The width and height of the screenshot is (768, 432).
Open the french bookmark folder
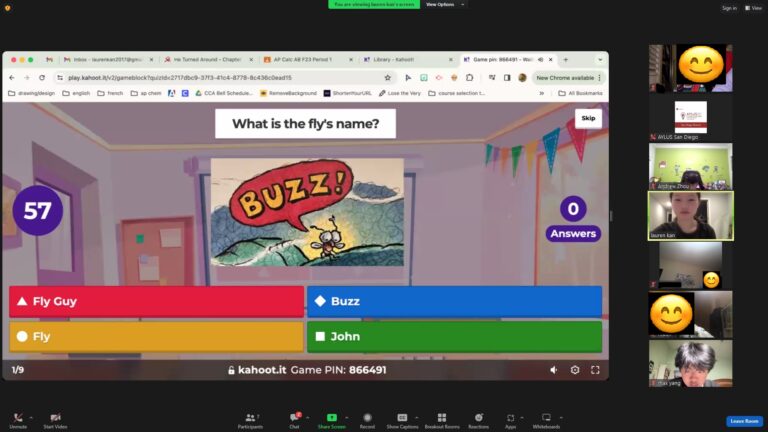click(110, 93)
